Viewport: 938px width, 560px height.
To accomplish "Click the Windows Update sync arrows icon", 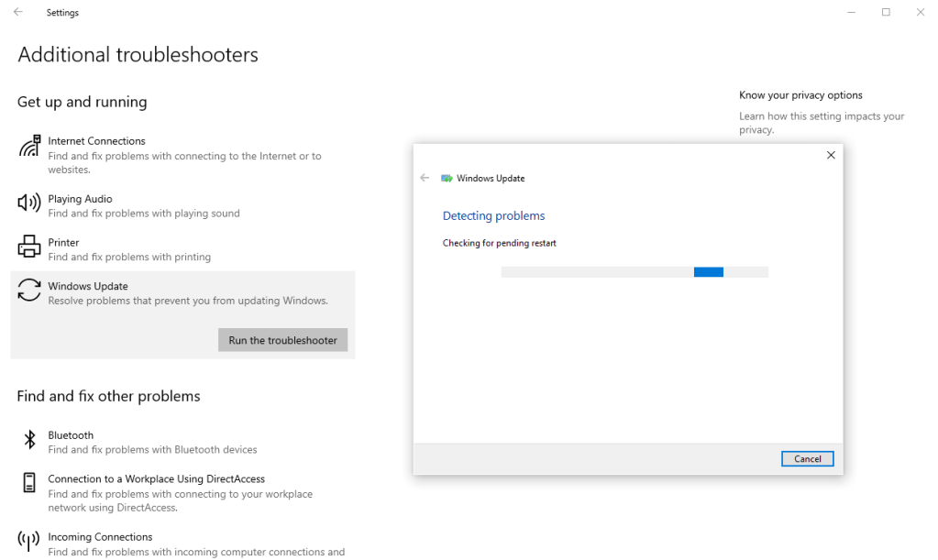I will 29,291.
